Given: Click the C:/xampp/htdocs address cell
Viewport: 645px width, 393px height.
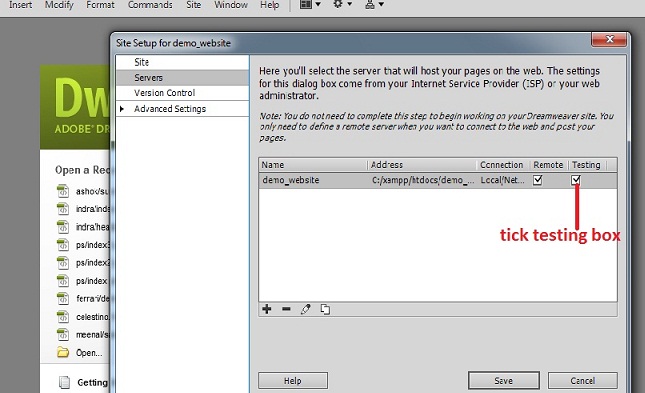Looking at the screenshot, I should (423, 180).
